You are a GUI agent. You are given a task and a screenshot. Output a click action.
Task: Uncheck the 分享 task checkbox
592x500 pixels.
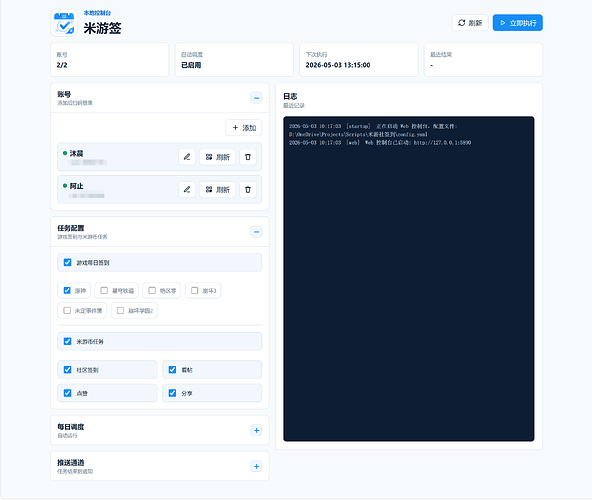coord(173,393)
